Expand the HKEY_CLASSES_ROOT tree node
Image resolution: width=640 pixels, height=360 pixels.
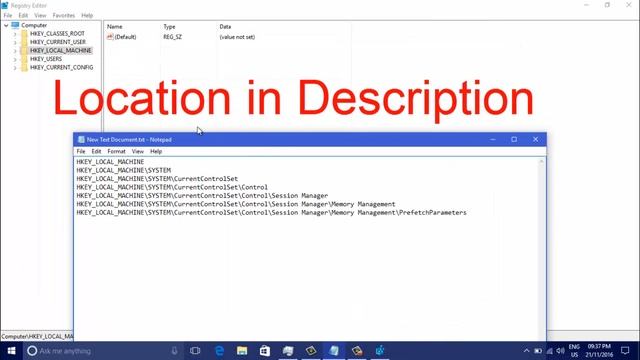(x=15, y=34)
